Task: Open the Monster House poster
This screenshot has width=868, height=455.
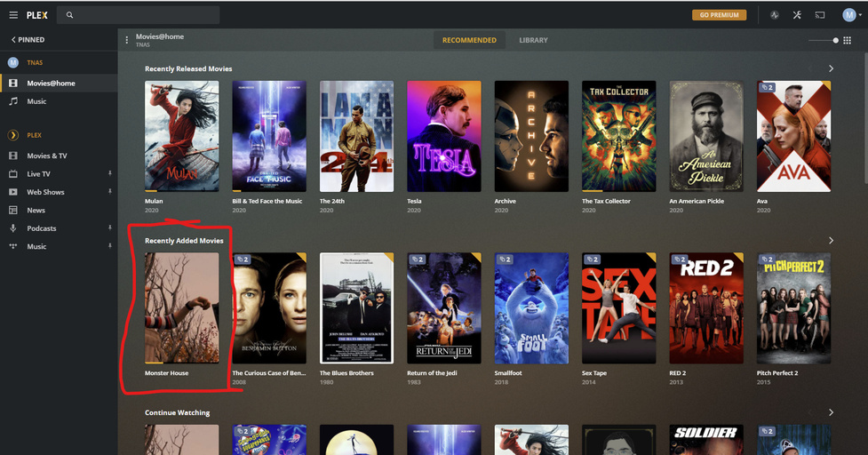Action: tap(181, 308)
